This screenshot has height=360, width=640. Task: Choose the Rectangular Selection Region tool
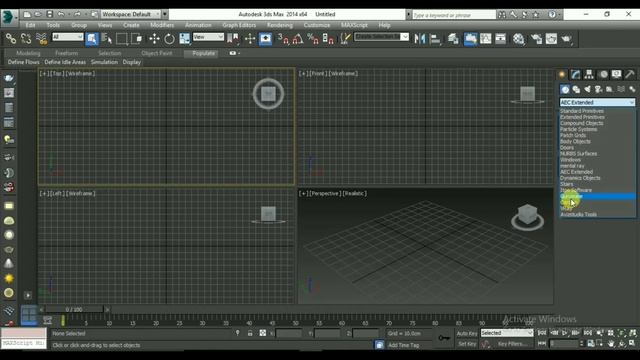(x=122, y=39)
